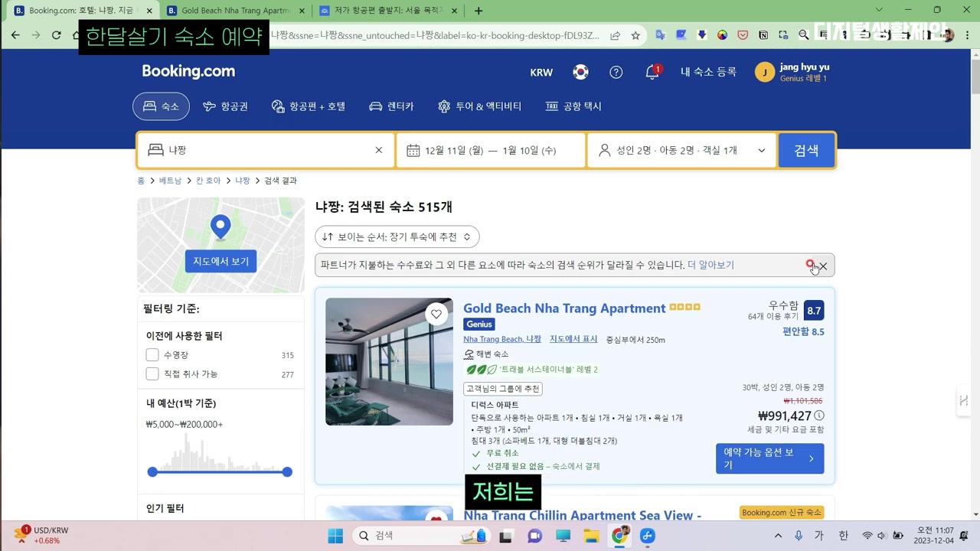
Task: Change language via the Korean flag icon
Action: 581,72
